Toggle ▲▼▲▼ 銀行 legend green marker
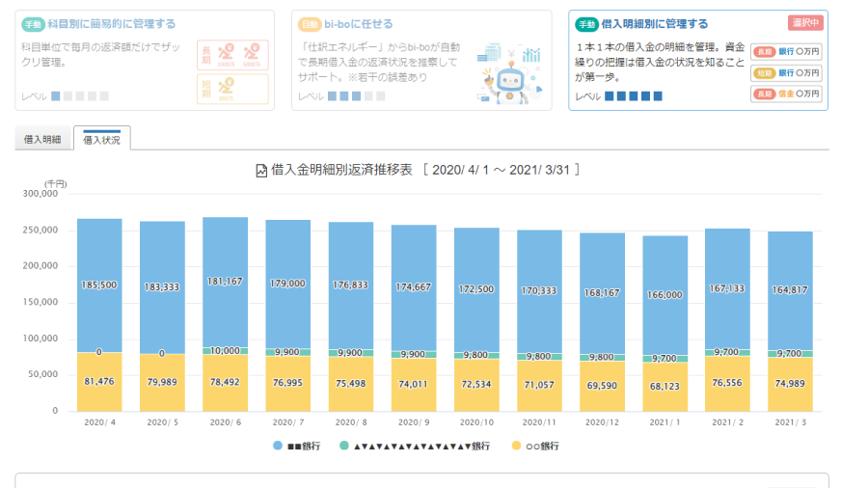The width and height of the screenshot is (868, 488). (343, 446)
